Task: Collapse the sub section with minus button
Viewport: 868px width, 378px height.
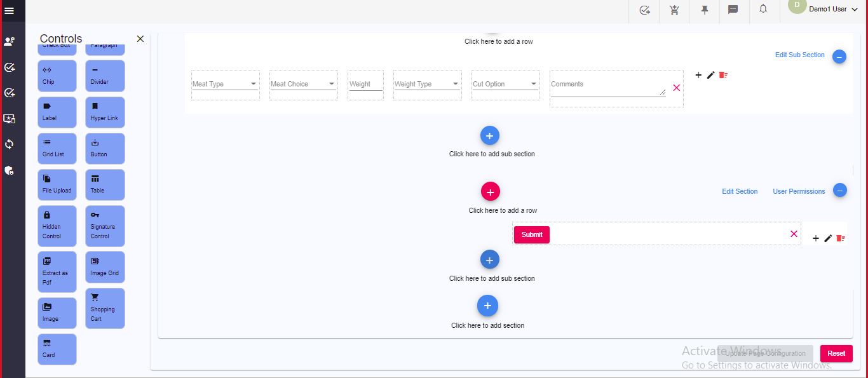Action: pos(839,57)
